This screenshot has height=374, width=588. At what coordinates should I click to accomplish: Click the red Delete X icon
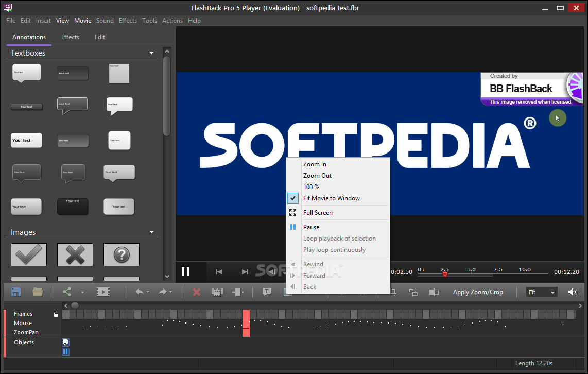196,292
